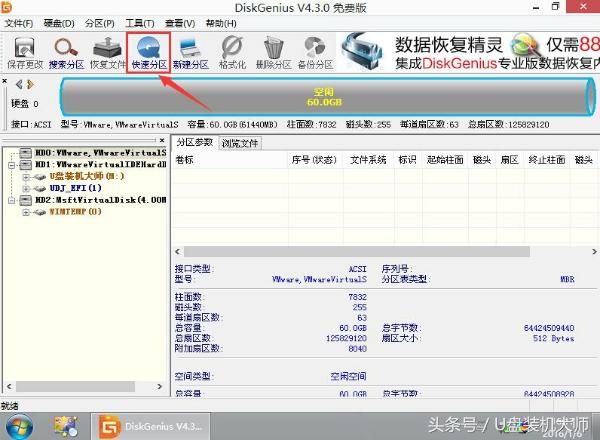Click New Partition (新建分区) icon

point(191,53)
